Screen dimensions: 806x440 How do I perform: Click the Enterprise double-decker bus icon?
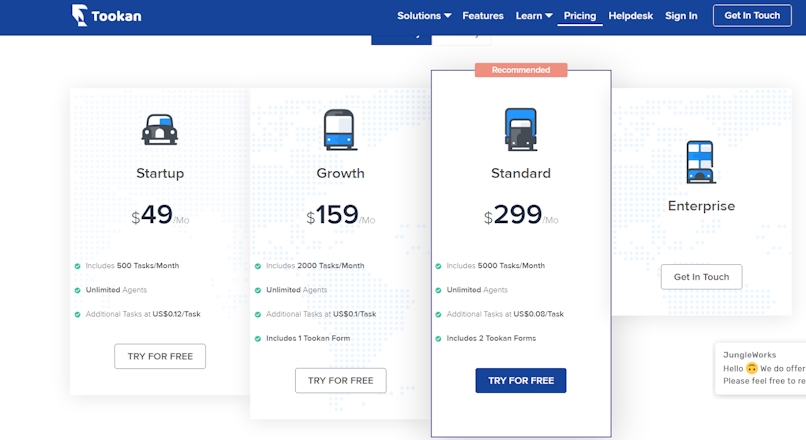pyautogui.click(x=701, y=162)
